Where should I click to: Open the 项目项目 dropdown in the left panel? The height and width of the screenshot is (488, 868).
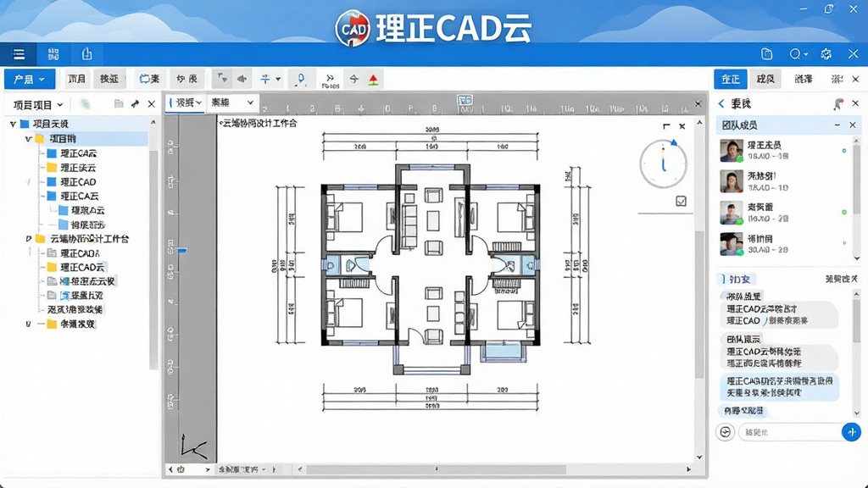(37, 104)
